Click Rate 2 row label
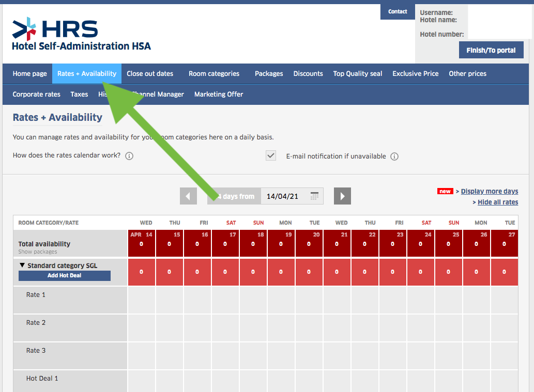This screenshot has width=534, height=392. (x=36, y=323)
